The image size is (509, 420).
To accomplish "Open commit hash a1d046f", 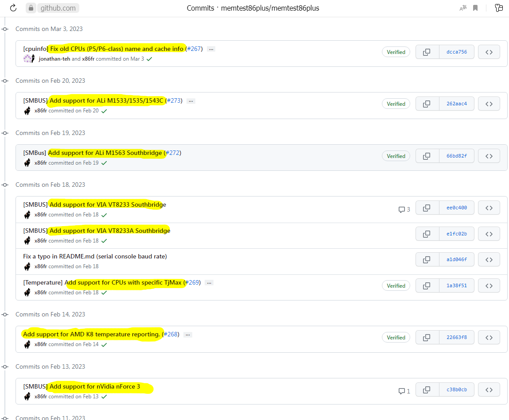I will pos(456,259).
